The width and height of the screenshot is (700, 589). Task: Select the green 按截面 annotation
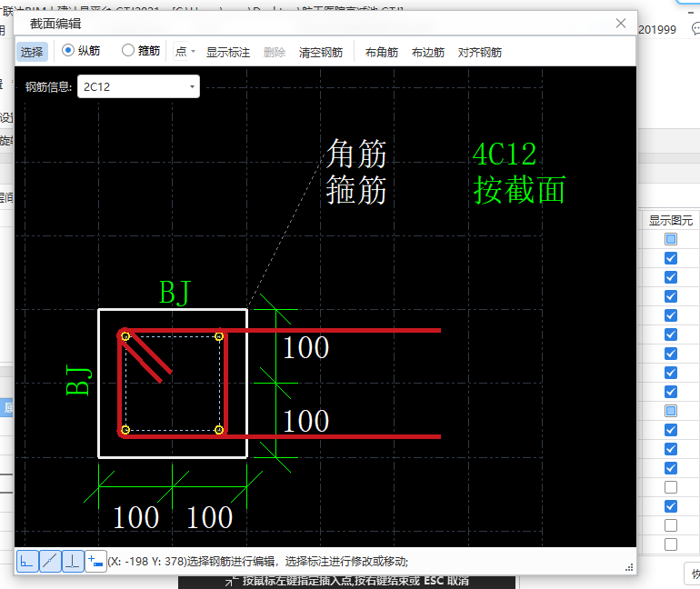520,190
